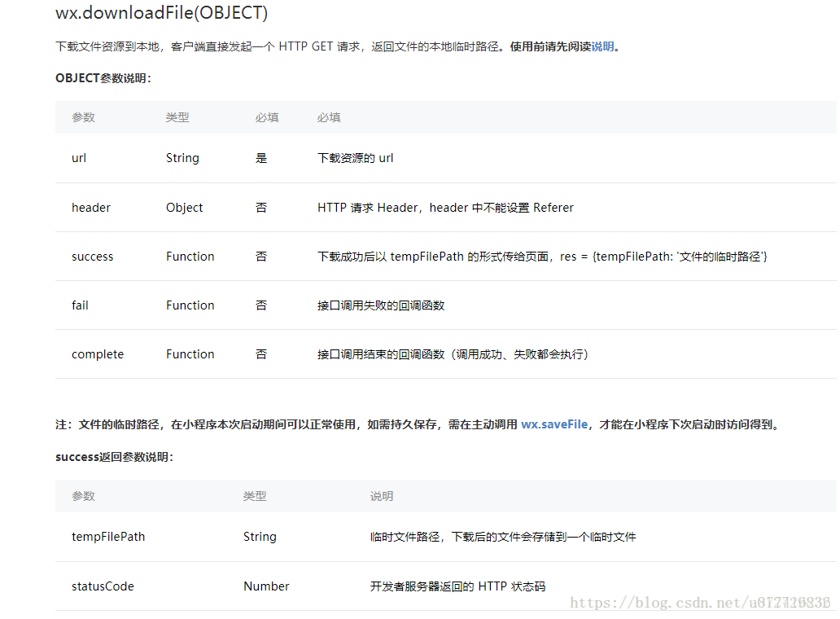Screen dimensions: 840x619
Task: Click the wx.downloadFile(OBJECT) heading
Action: [161, 13]
